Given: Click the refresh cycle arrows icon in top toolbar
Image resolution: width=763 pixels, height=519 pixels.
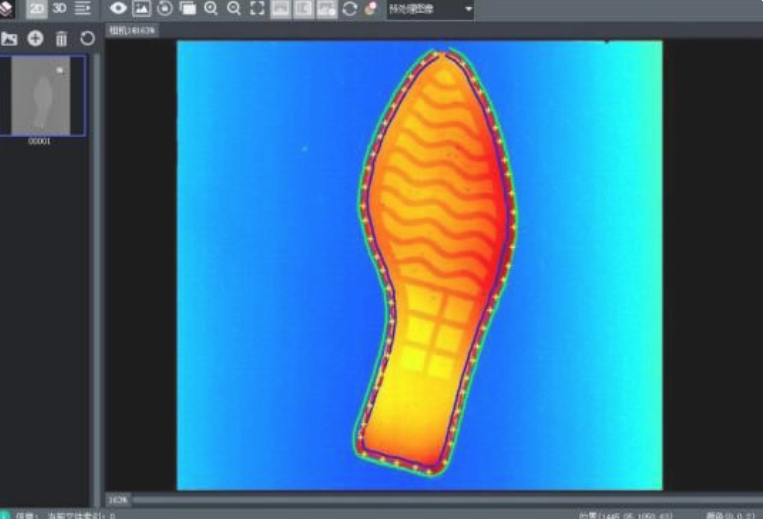Looking at the screenshot, I should pyautogui.click(x=349, y=9).
